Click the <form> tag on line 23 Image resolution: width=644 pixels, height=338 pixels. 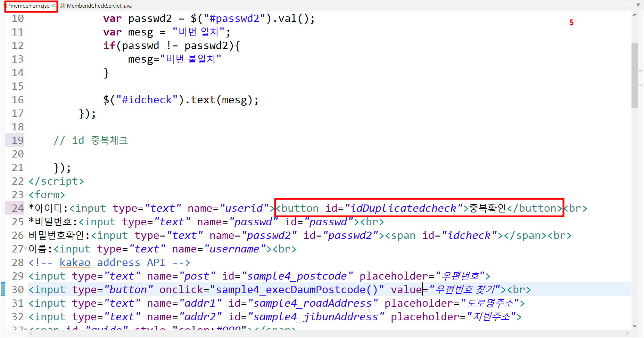[x=47, y=195]
